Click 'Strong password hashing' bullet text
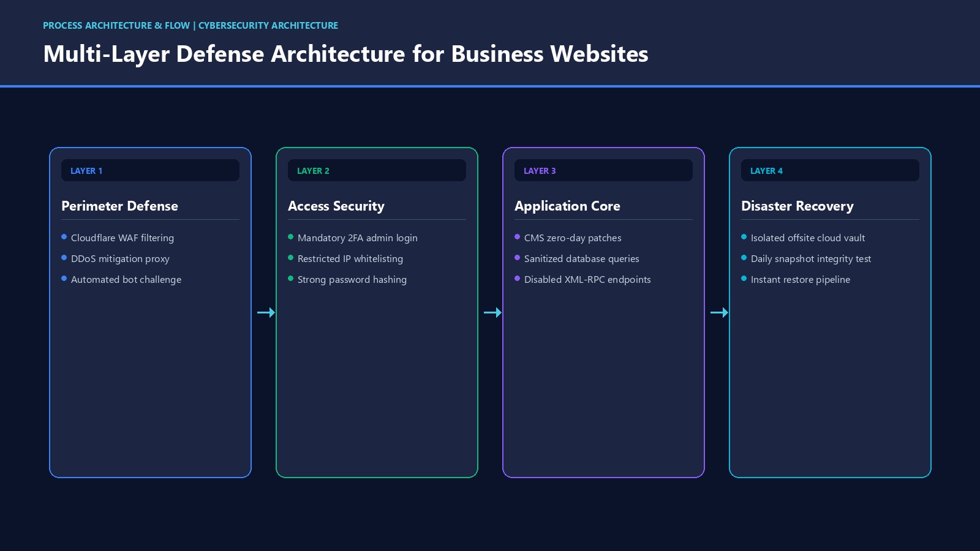The image size is (980, 551). (x=352, y=279)
